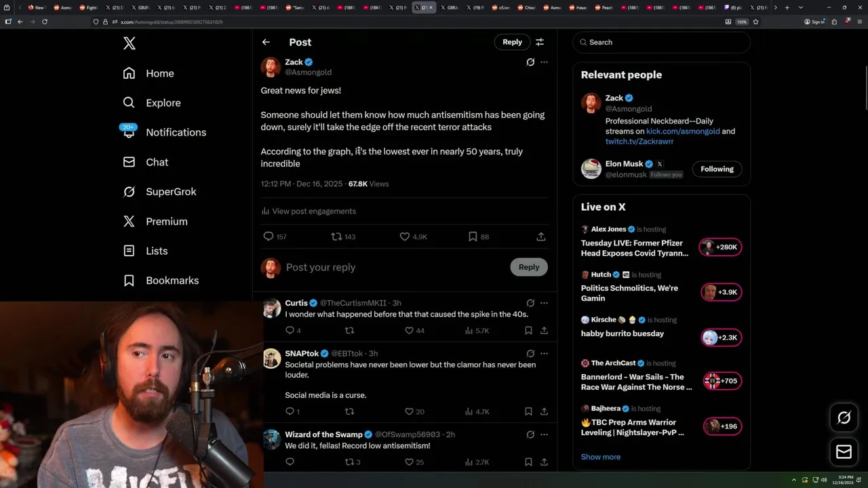Open Premium in the sidebar
This screenshot has width=868, height=488.
(x=155, y=222)
